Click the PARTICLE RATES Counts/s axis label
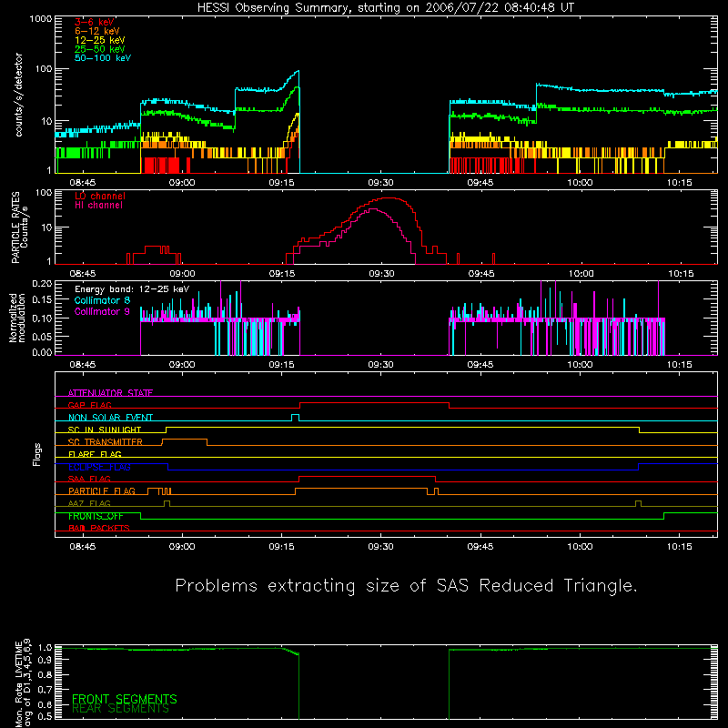Screen dimensions: 728x728 coord(19,227)
